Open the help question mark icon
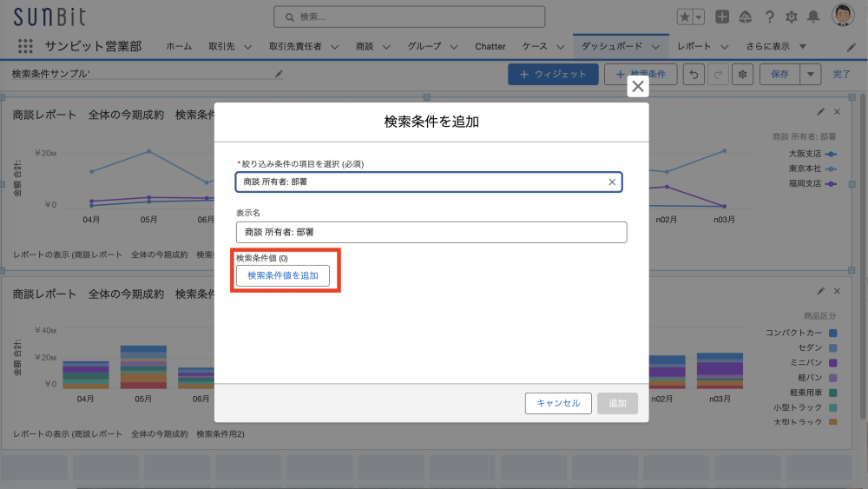This screenshot has height=489, width=868. (x=768, y=17)
